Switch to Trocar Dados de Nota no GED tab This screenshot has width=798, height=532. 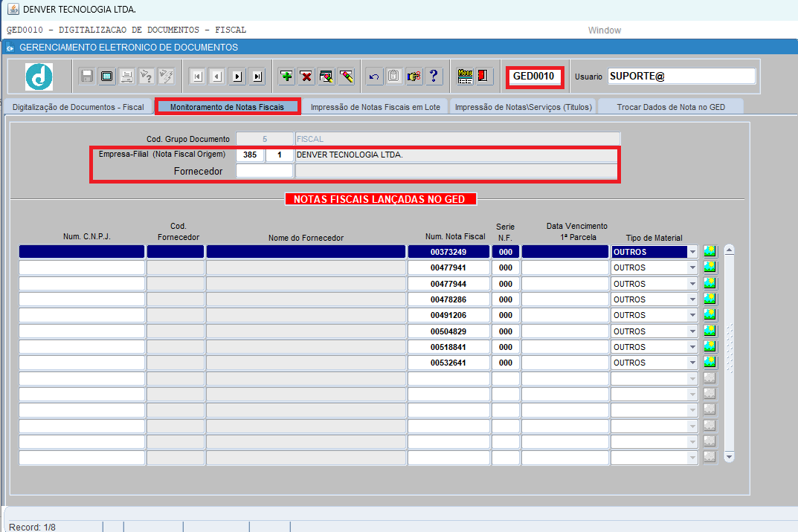point(671,107)
